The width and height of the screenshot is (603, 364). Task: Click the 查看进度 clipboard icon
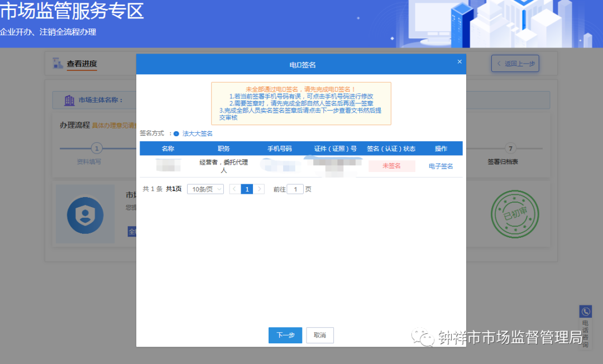59,63
